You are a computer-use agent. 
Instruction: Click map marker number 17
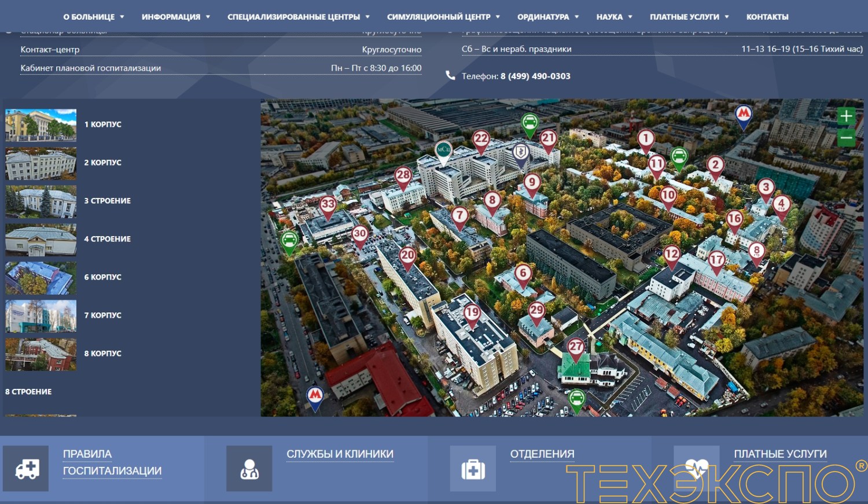(716, 262)
